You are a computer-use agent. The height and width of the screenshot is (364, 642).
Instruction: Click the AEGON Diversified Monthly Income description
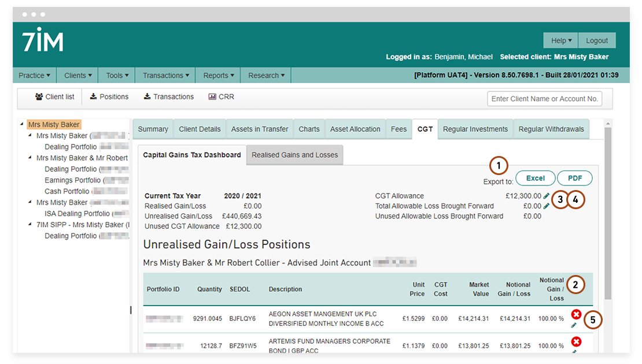pyautogui.click(x=326, y=318)
